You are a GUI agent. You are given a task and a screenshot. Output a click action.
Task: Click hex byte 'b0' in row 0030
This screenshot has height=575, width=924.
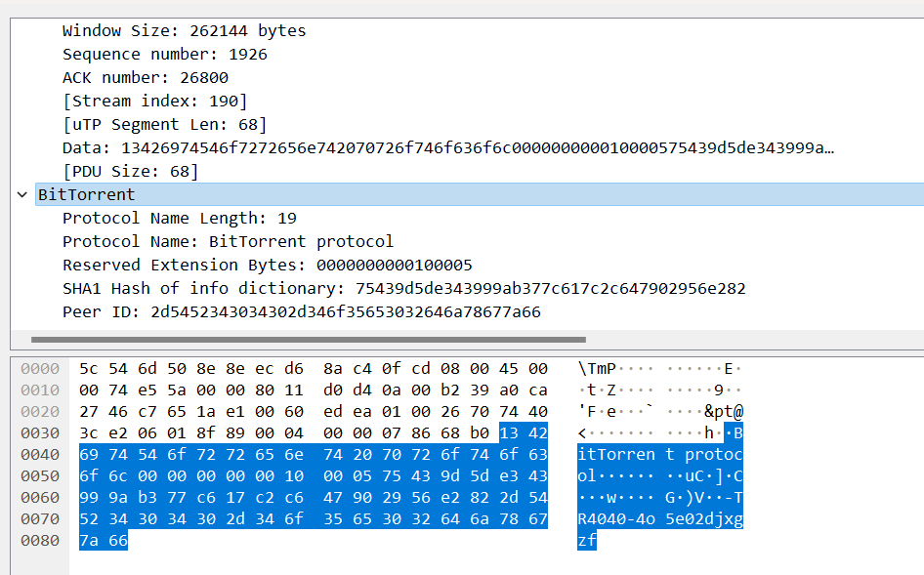(x=479, y=433)
